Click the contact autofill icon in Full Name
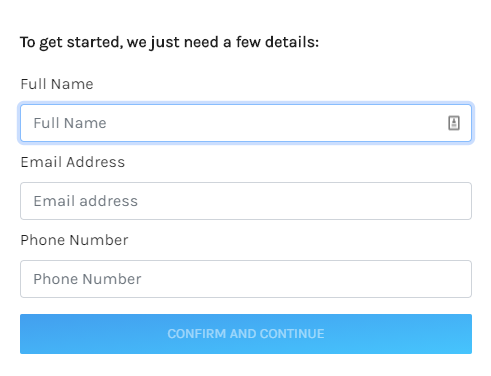 tap(454, 123)
